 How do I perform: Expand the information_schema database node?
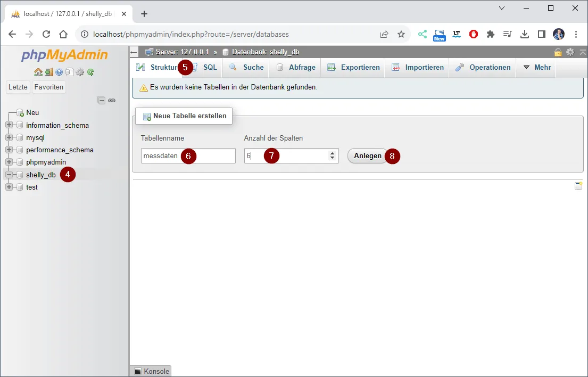tap(9, 125)
